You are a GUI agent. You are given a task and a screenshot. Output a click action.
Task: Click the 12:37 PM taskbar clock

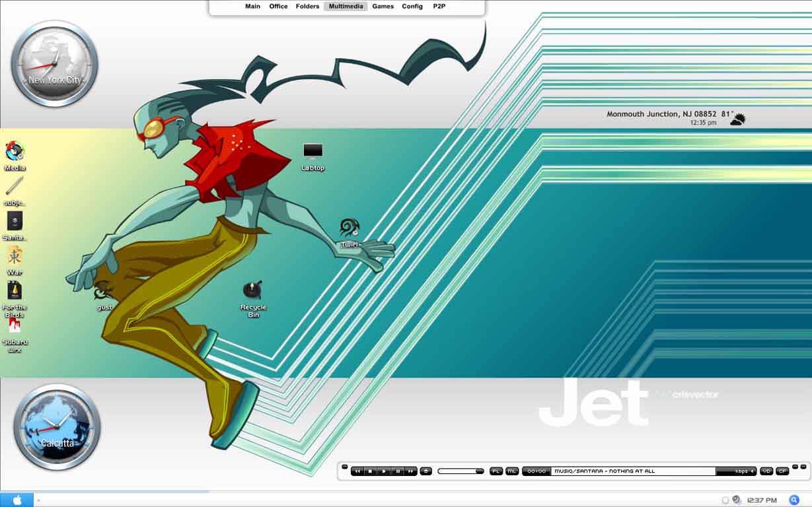coord(762,500)
